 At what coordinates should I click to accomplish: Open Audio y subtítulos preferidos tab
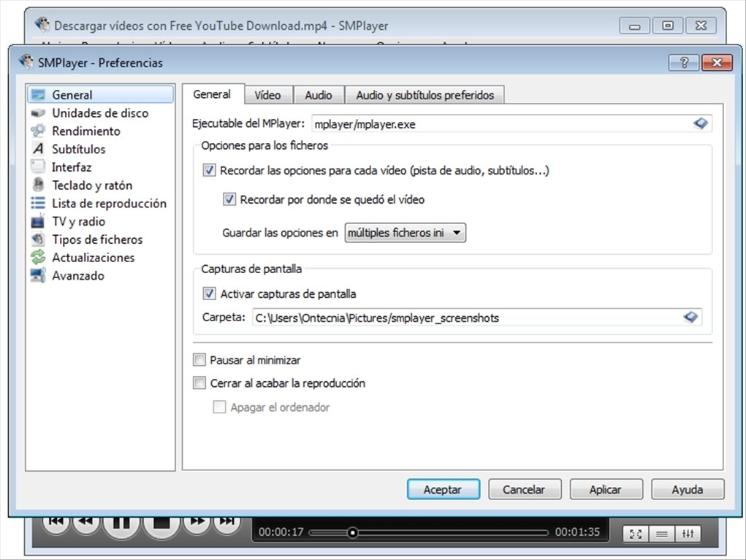pyautogui.click(x=425, y=95)
